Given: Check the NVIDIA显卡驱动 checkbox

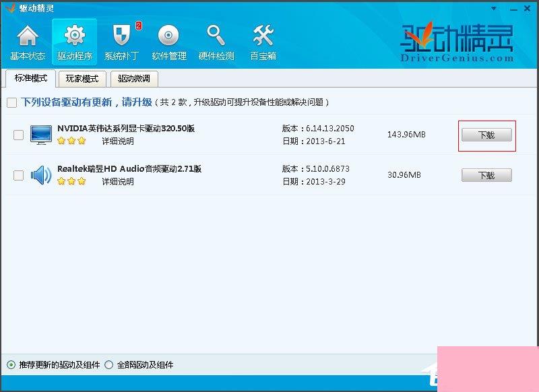Looking at the screenshot, I should point(18,135).
